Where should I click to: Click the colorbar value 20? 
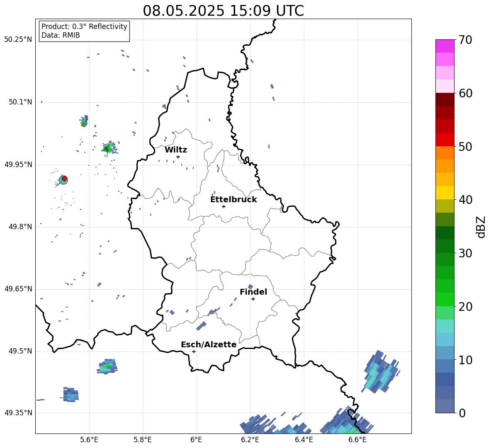pyautogui.click(x=465, y=307)
